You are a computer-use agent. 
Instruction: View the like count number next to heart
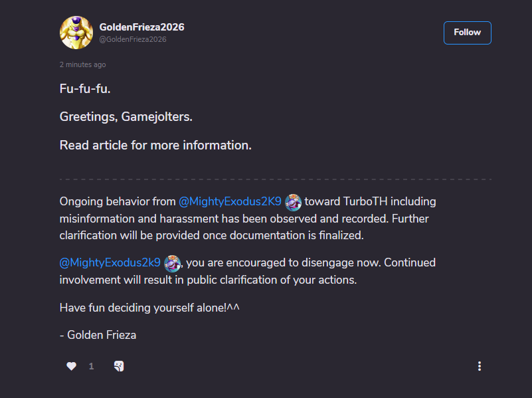[x=92, y=366]
